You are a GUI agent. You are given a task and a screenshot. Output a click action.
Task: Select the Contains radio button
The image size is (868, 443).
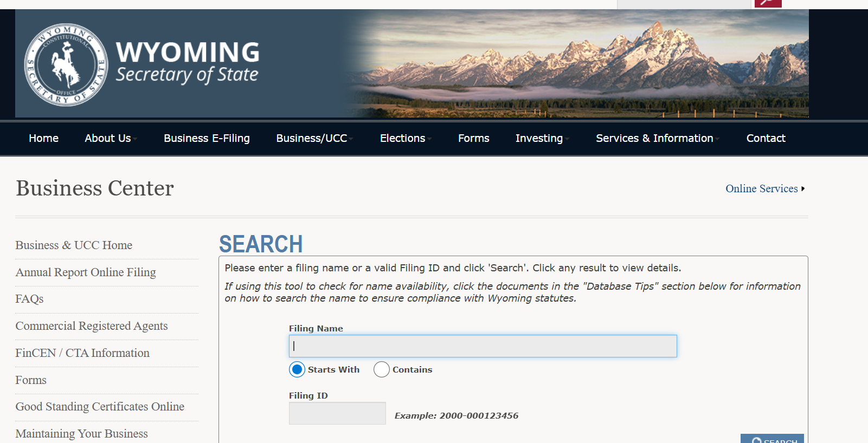pos(382,369)
